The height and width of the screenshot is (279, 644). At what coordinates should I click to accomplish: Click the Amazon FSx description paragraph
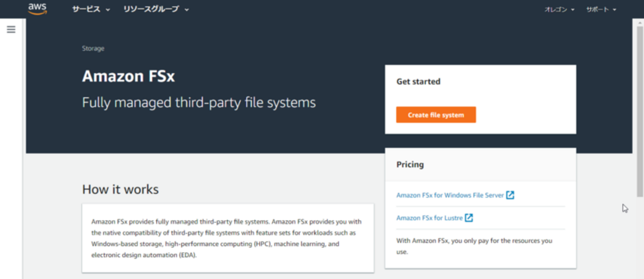(x=227, y=238)
